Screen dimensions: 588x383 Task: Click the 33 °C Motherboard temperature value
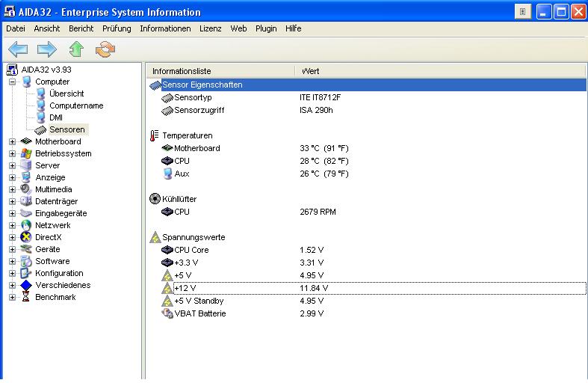click(324, 148)
